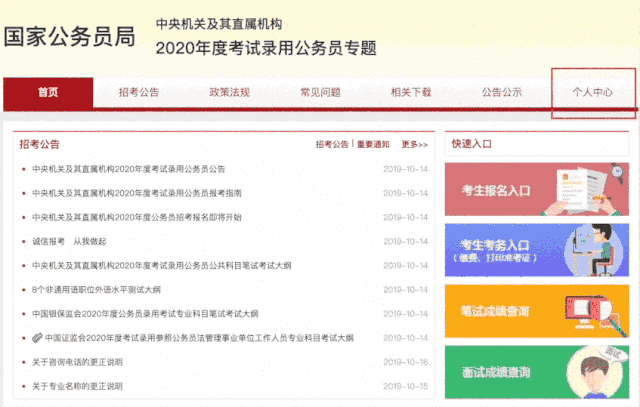The height and width of the screenshot is (407, 640).
Task: Open the 诚信报考 从我做起 notice
Action: 69,241
